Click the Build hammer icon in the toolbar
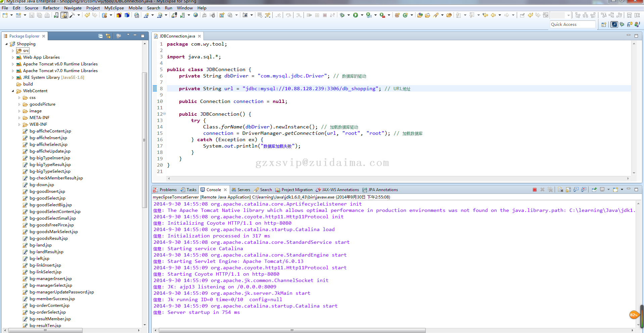This screenshot has height=333, width=644. pos(72,15)
